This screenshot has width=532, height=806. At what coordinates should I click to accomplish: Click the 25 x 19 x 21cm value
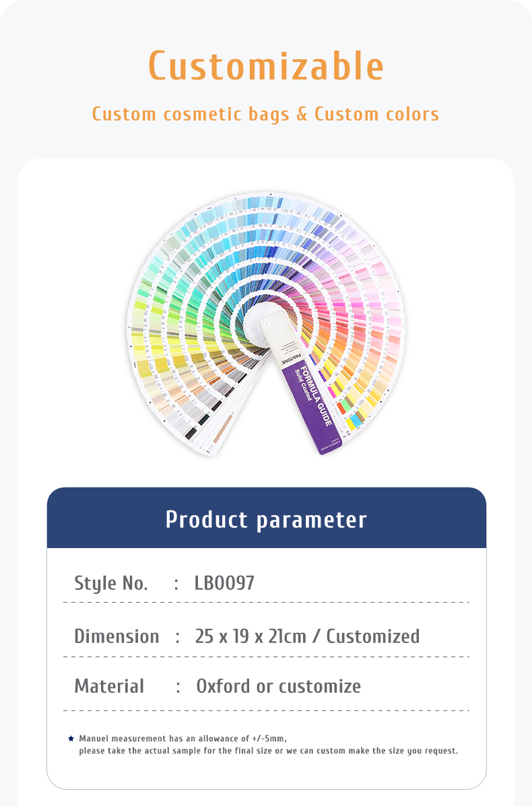pyautogui.click(x=251, y=636)
